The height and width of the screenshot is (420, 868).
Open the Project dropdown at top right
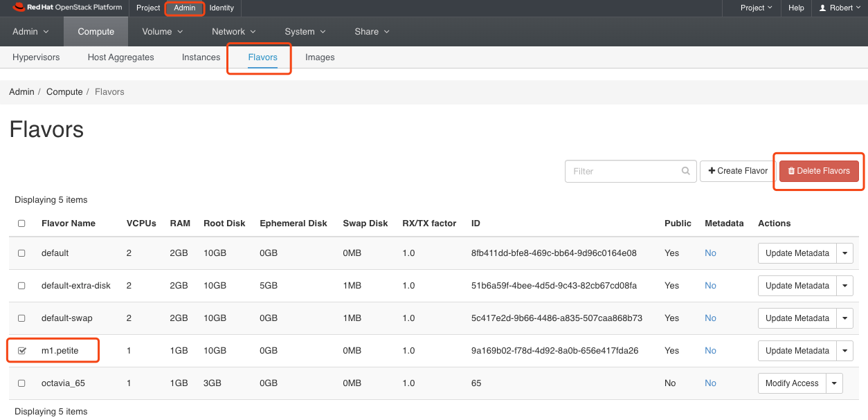[x=757, y=8]
